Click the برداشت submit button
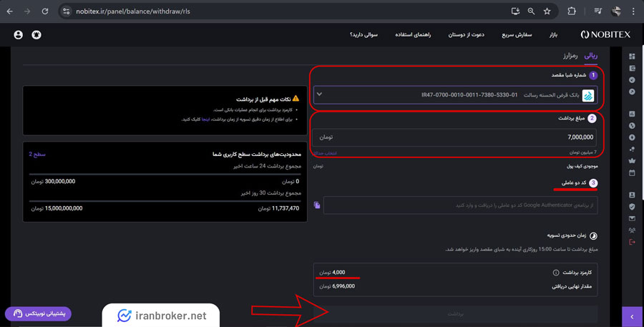644x327 pixels. tap(456, 314)
